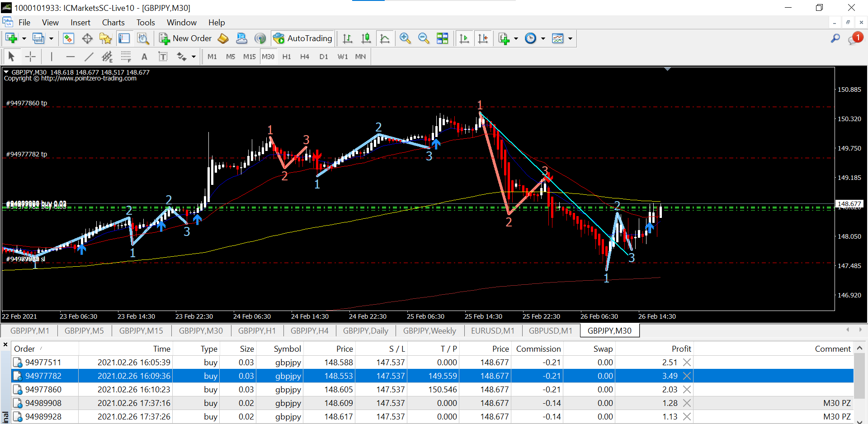Switch chart to Candlesticks mode
The width and height of the screenshot is (868, 424).
[366, 38]
